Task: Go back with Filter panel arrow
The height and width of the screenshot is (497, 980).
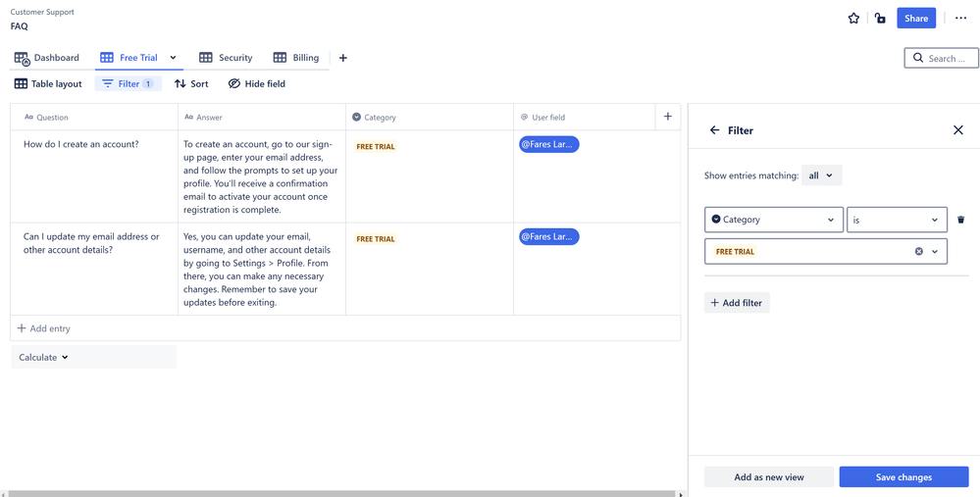Action: pos(715,130)
